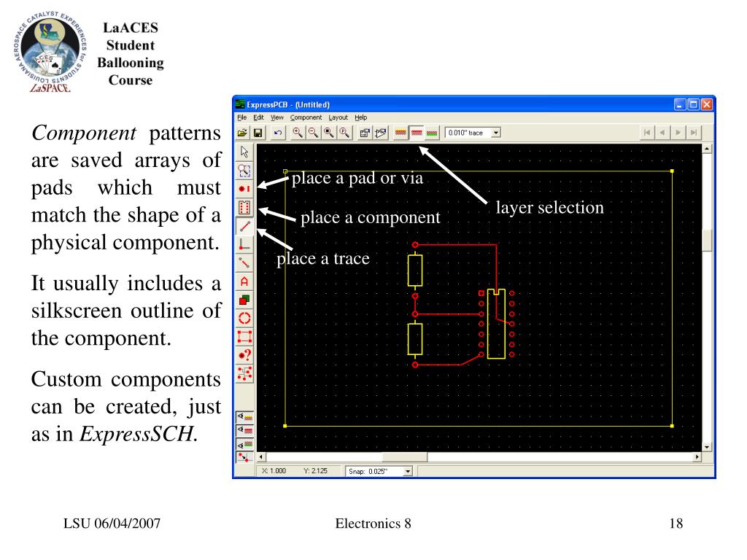
Task: Open the Snap 0.025" dropdown
Action: [x=408, y=472]
